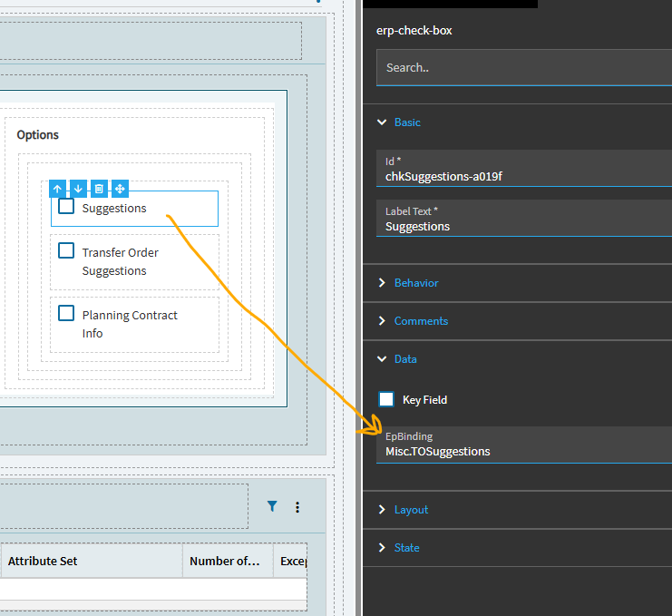Edit the EpBinding field Misc.TOSuggestions

click(524, 445)
